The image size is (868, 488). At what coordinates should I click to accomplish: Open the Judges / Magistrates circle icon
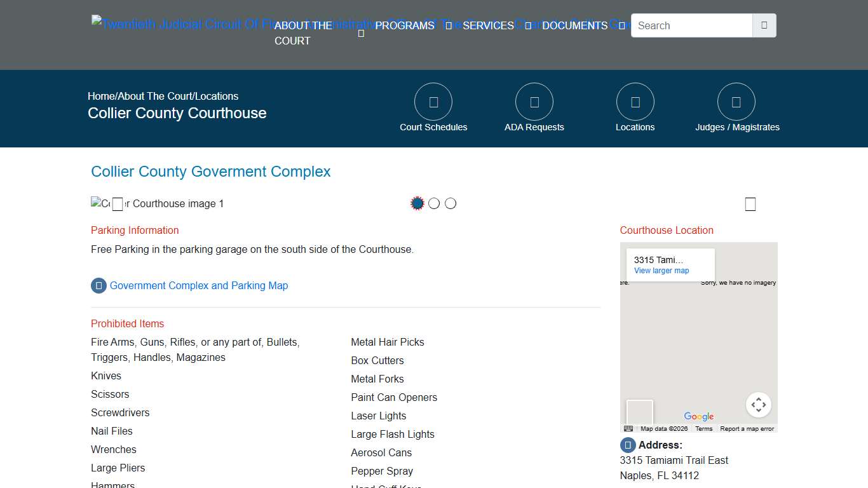[736, 102]
